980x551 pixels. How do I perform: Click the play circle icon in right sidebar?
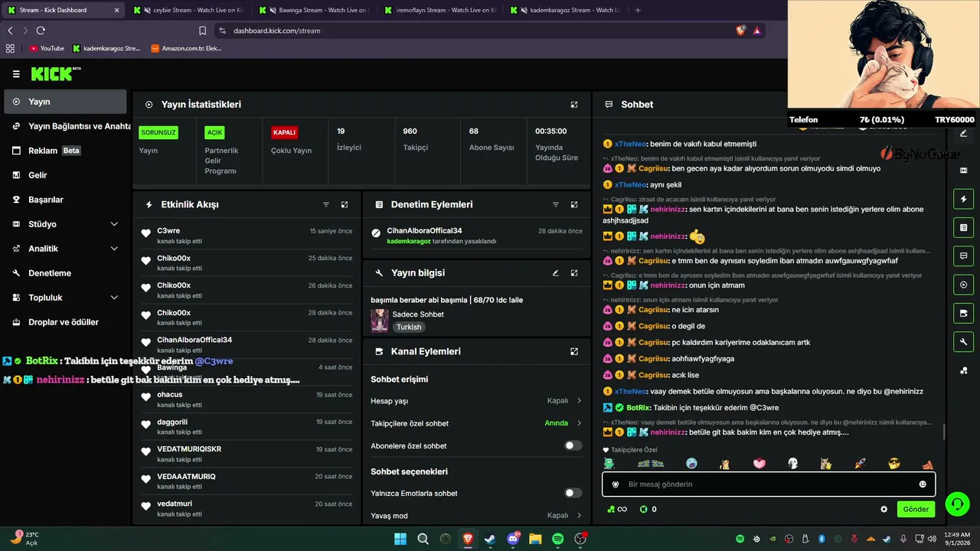tap(963, 285)
